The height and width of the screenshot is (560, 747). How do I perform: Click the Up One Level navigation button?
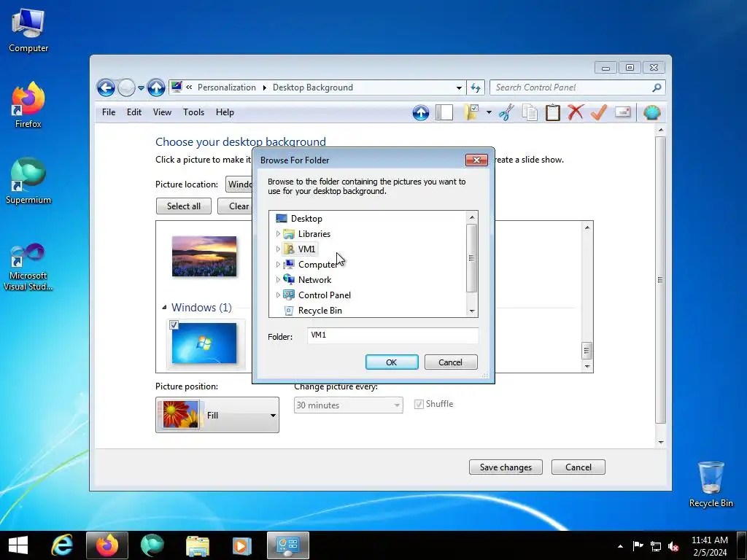[x=156, y=87]
